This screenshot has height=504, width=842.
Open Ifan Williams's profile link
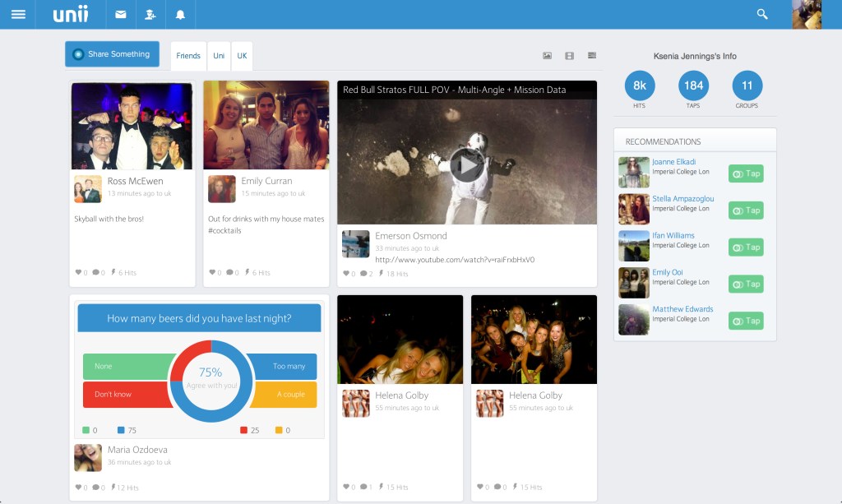[673, 235]
